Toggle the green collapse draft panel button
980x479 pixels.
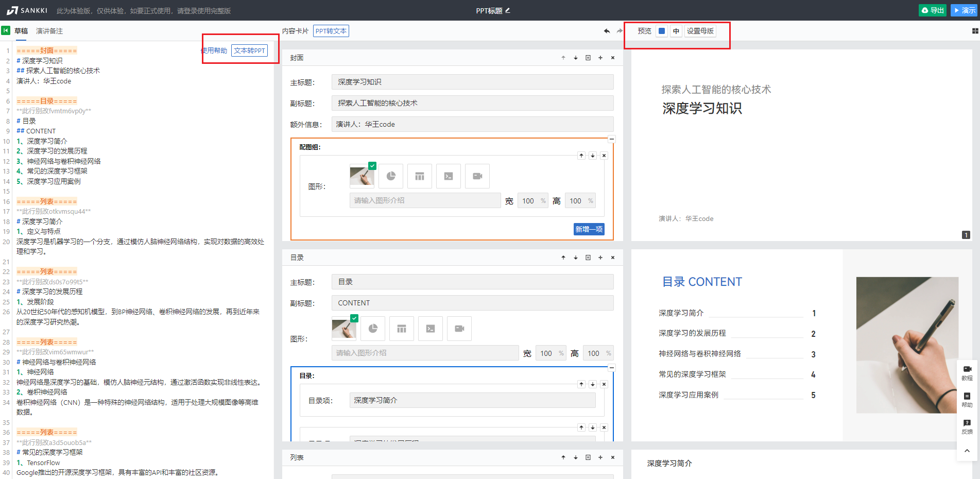click(x=6, y=31)
